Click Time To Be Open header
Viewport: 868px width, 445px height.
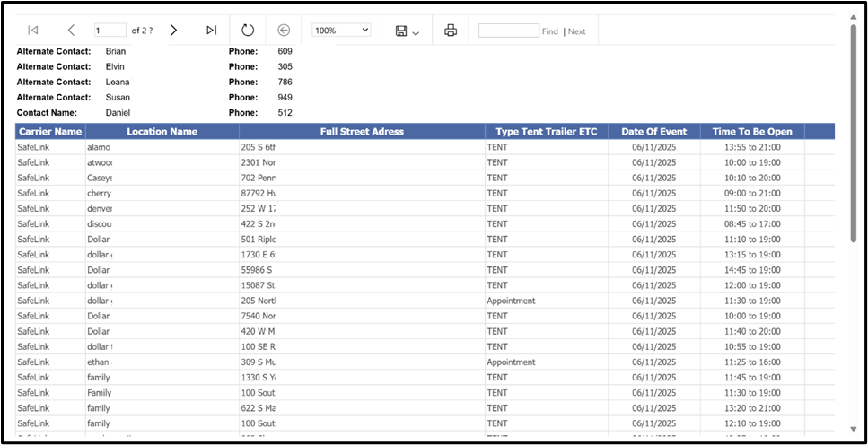[x=752, y=132]
